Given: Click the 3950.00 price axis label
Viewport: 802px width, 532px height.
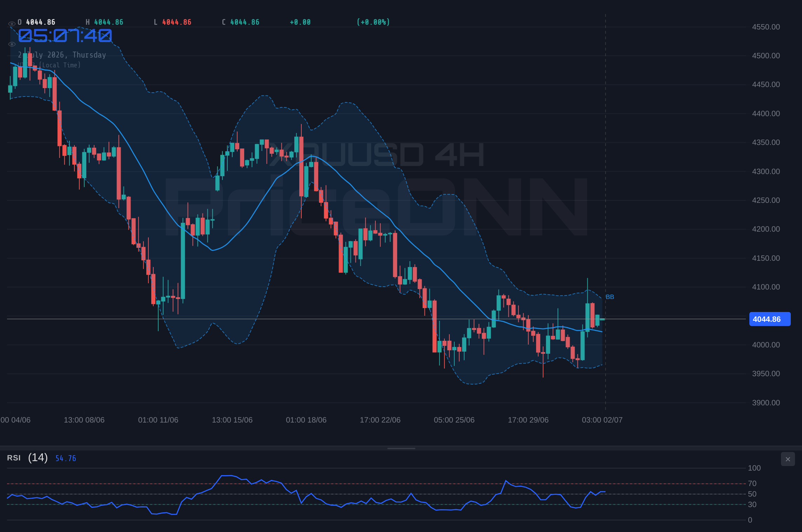Looking at the screenshot, I should point(766,374).
